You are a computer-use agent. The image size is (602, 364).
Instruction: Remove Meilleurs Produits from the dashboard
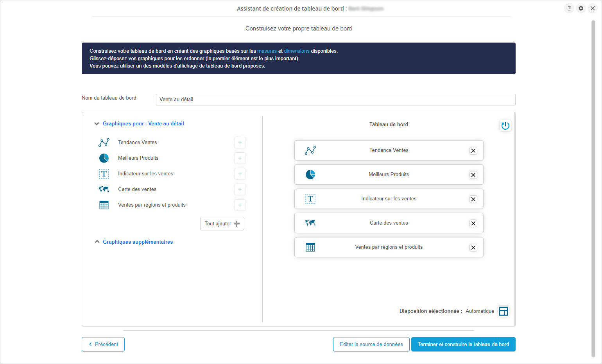(x=473, y=175)
